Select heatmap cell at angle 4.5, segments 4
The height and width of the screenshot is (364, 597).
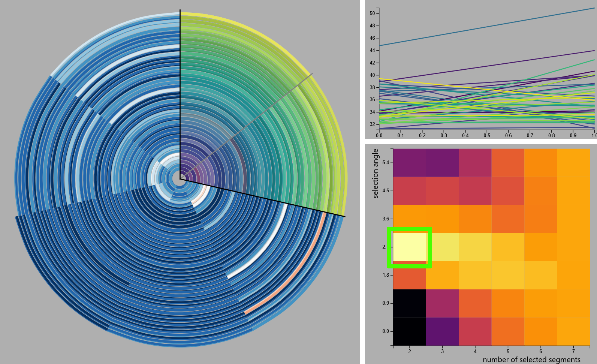[475, 191]
